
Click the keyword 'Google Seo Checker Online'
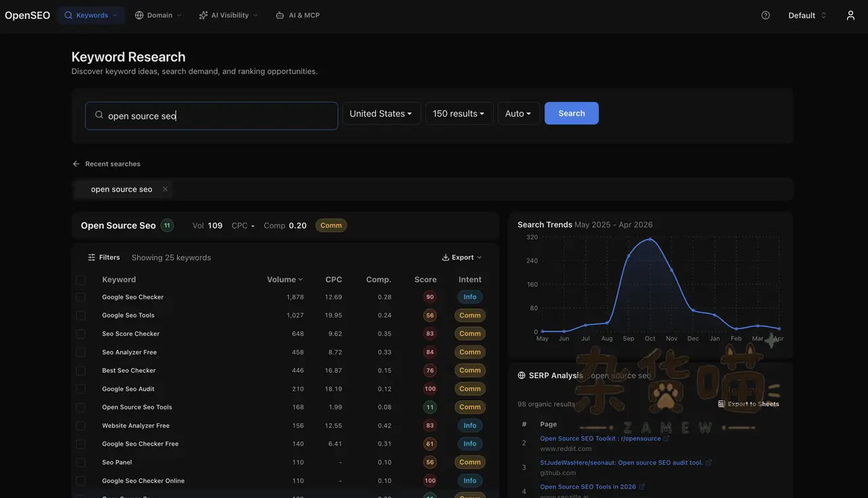pos(143,480)
